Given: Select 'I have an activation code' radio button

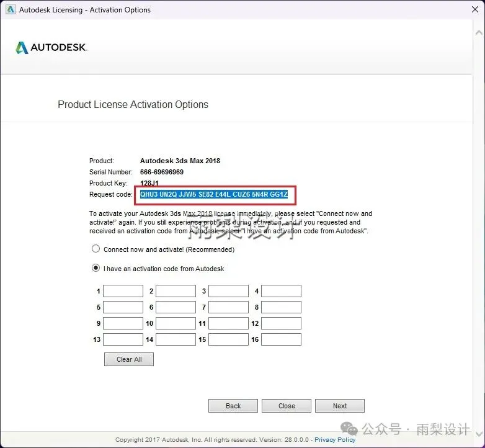Looking at the screenshot, I should tap(96, 268).
